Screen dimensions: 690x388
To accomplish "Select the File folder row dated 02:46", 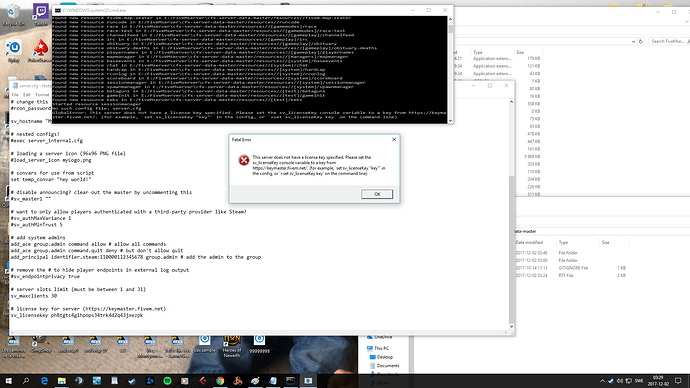I will pyautogui.click(x=571, y=253).
